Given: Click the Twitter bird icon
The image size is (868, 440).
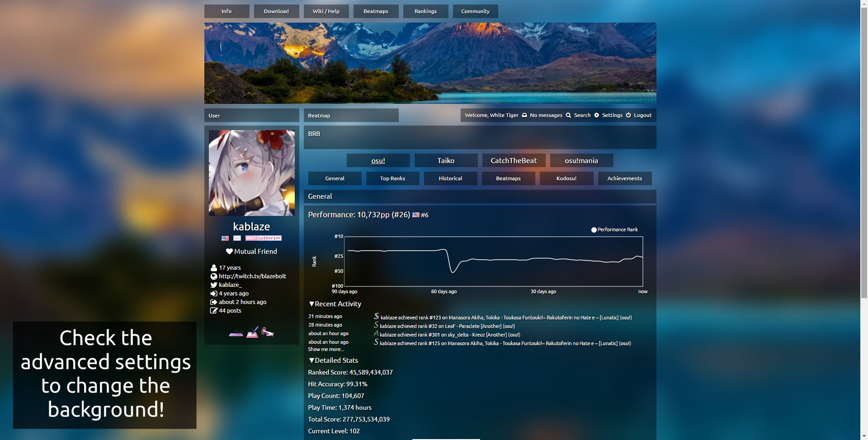Looking at the screenshot, I should 214,285.
